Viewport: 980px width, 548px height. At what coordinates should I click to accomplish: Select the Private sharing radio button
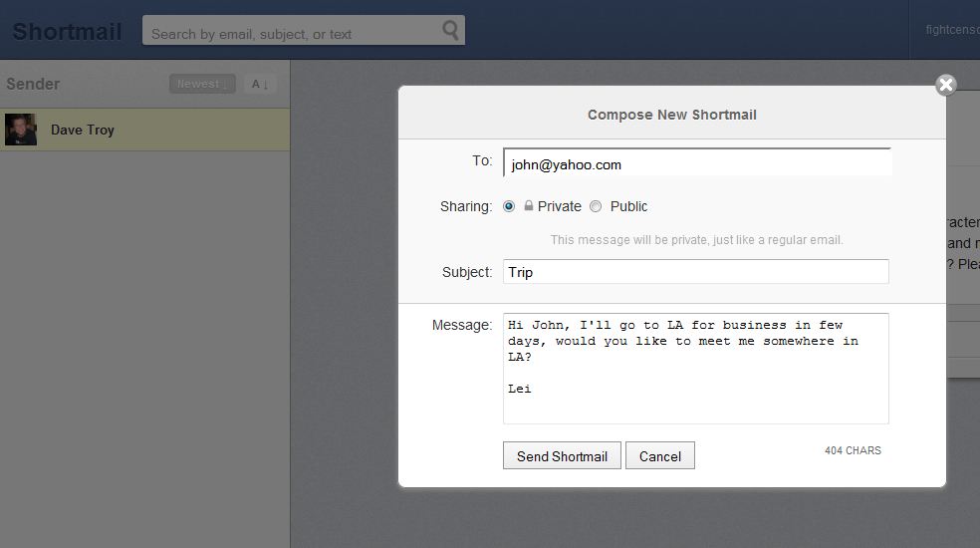[509, 206]
